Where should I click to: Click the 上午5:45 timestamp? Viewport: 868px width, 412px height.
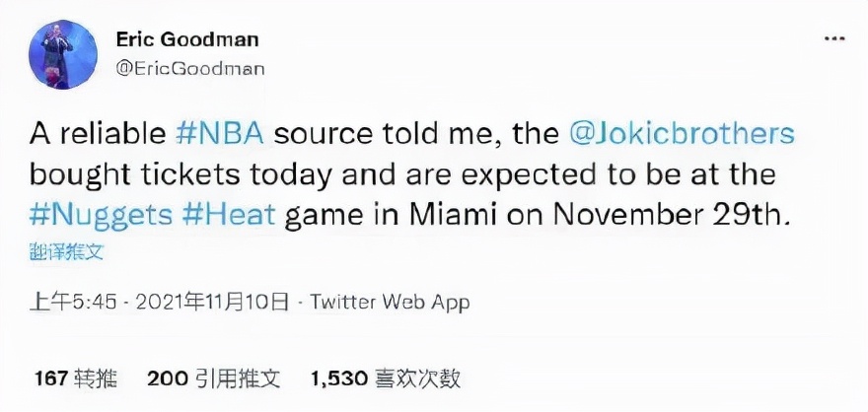coord(62,302)
